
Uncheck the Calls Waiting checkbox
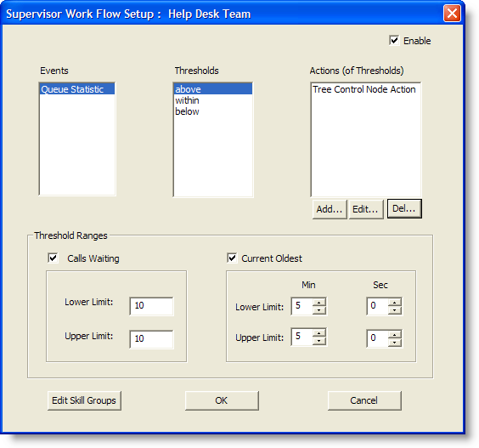click(53, 258)
